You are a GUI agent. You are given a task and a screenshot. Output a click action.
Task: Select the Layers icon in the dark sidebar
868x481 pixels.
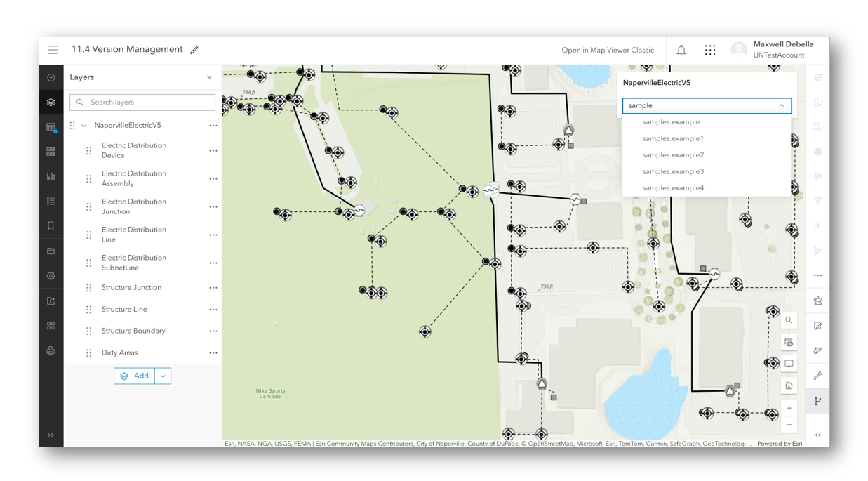[51, 103]
